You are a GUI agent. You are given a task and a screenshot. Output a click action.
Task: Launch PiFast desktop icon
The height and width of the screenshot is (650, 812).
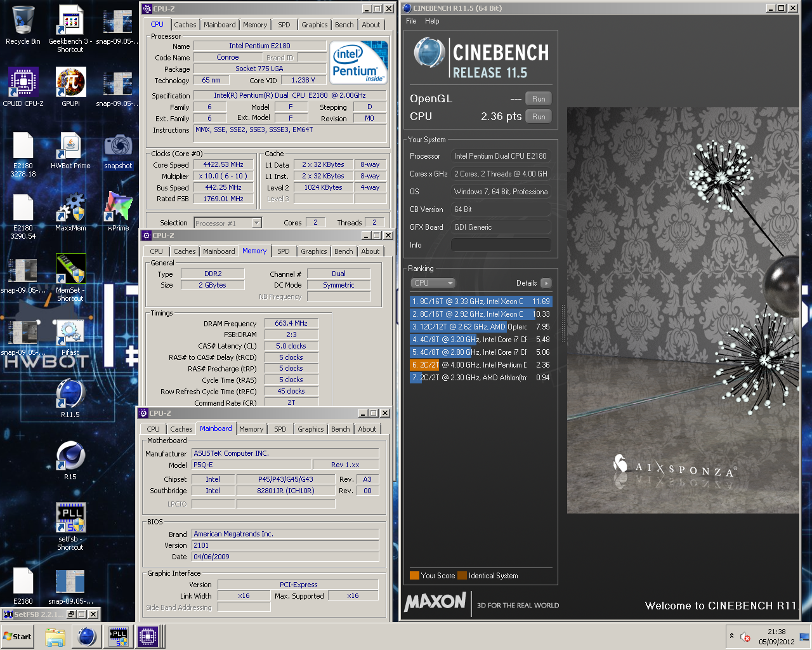[x=70, y=338]
